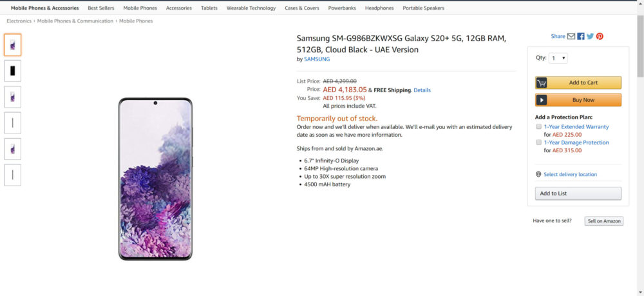Viewport: 644px width, 296px height.
Task: Open the Qty quantity dropdown
Action: (x=558, y=58)
